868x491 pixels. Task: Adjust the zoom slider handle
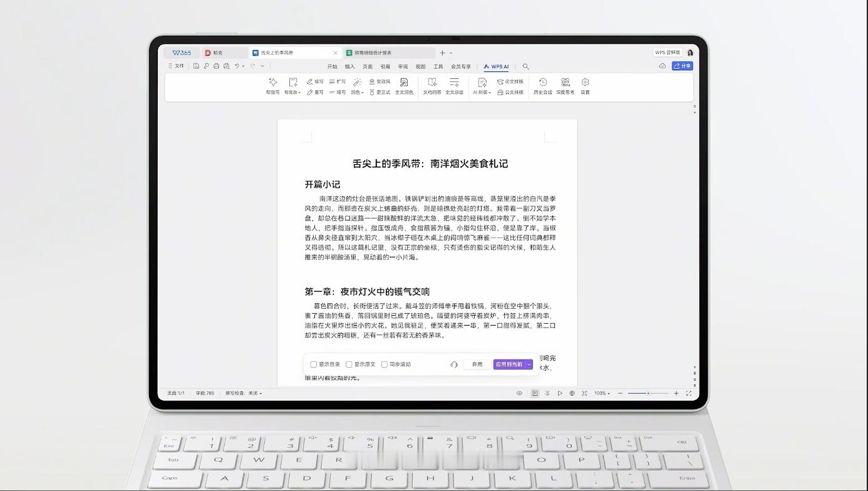pyautogui.click(x=648, y=393)
